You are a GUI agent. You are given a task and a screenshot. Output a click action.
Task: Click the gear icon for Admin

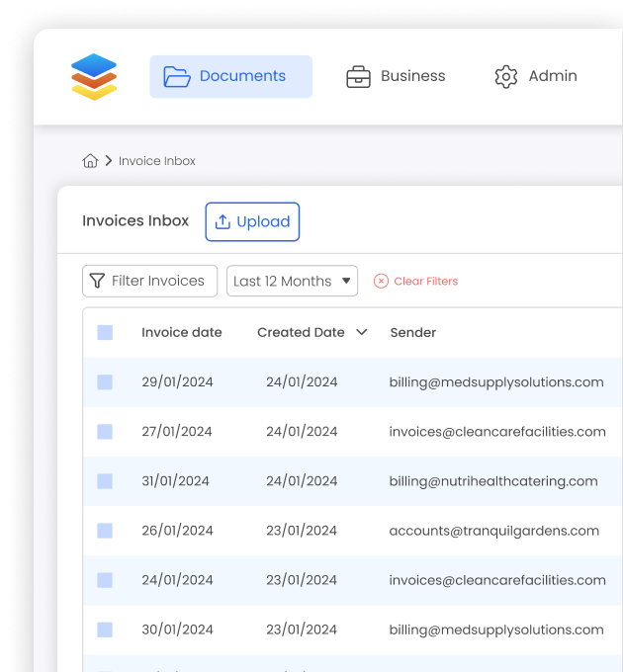point(506,77)
